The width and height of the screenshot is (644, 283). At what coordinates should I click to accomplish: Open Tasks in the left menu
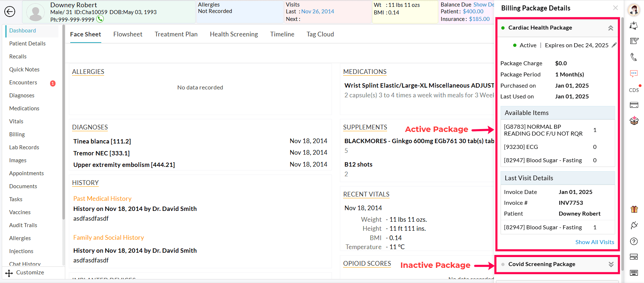[16, 199]
